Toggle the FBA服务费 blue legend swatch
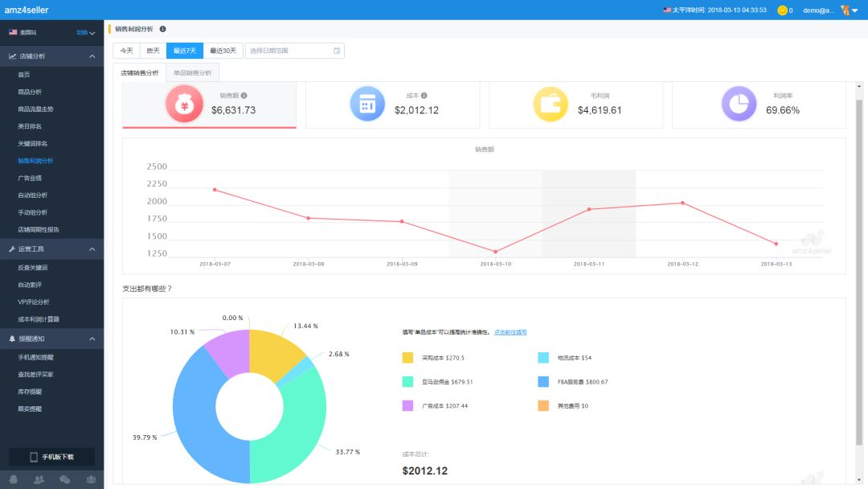868x489 pixels. [543, 381]
